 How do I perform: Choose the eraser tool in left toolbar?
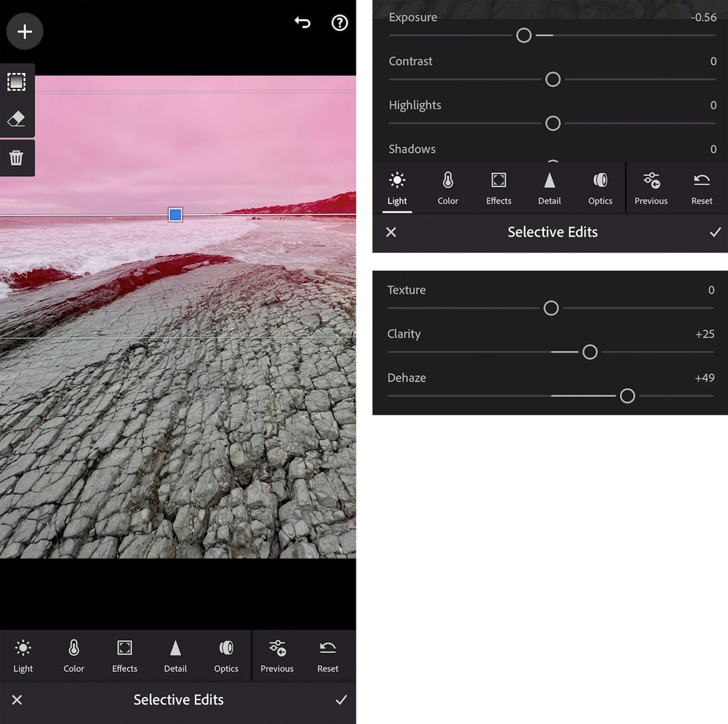click(16, 119)
